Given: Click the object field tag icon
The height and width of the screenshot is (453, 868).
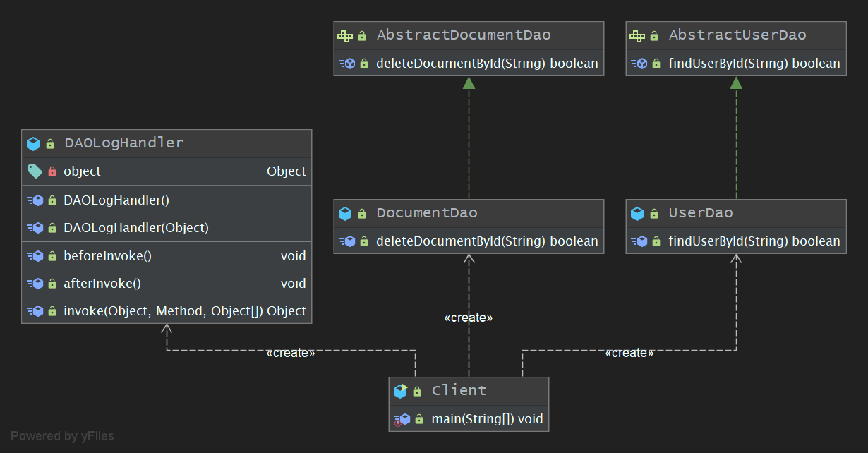Looking at the screenshot, I should [34, 171].
